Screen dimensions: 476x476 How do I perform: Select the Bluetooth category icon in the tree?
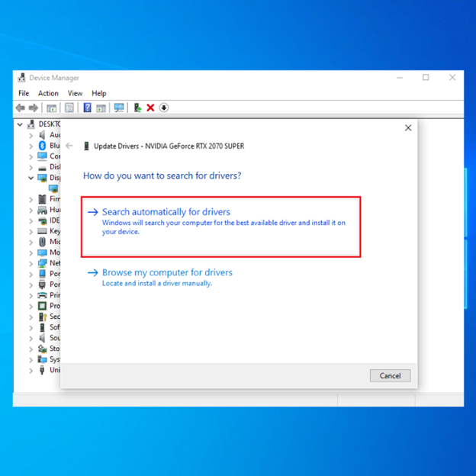(x=42, y=146)
